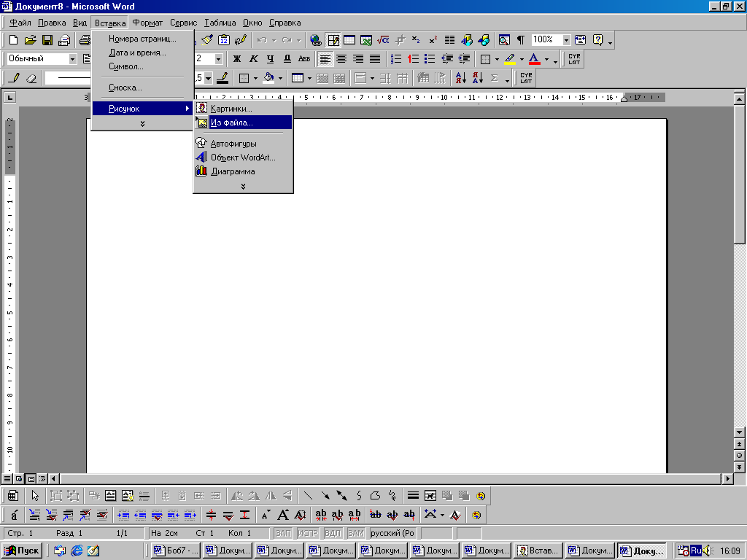Click the CYR LAT button in the formatting toolbar
747x560 pixels.
[x=574, y=59]
